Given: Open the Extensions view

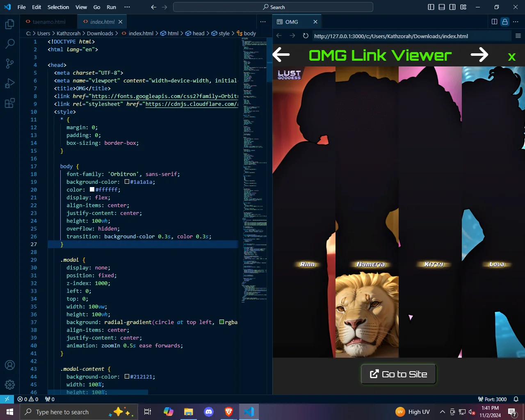Looking at the screenshot, I should click(x=10, y=103).
